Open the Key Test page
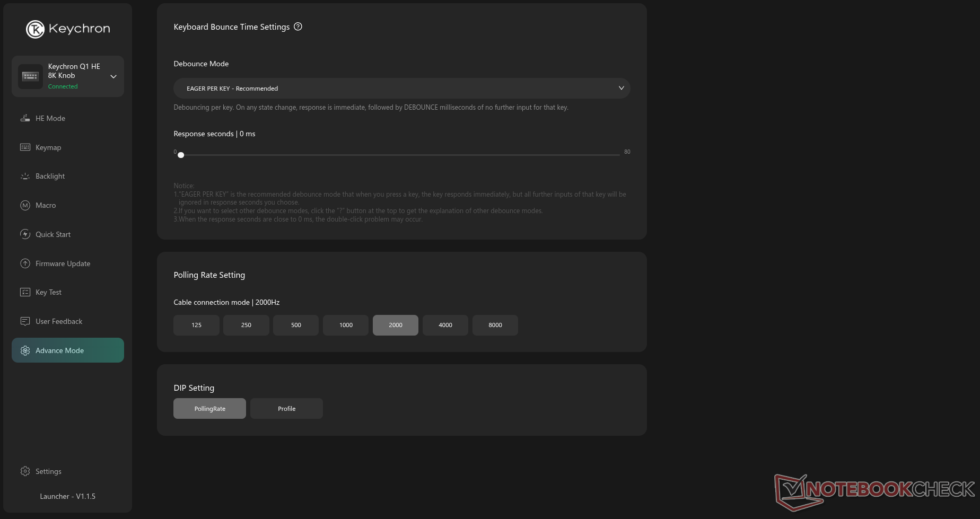Screen dimensions: 980x519 point(48,292)
